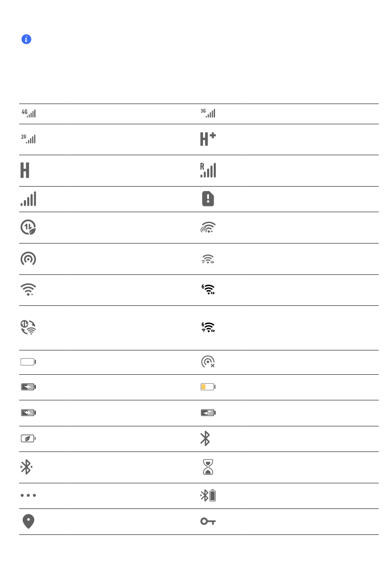The width and height of the screenshot is (392, 565).
Task: Click the empty battery icon
Action: (x=28, y=362)
